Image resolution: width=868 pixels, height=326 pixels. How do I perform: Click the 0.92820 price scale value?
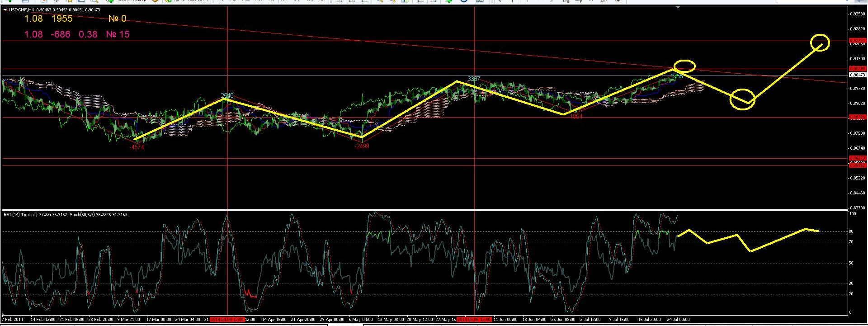(x=858, y=28)
